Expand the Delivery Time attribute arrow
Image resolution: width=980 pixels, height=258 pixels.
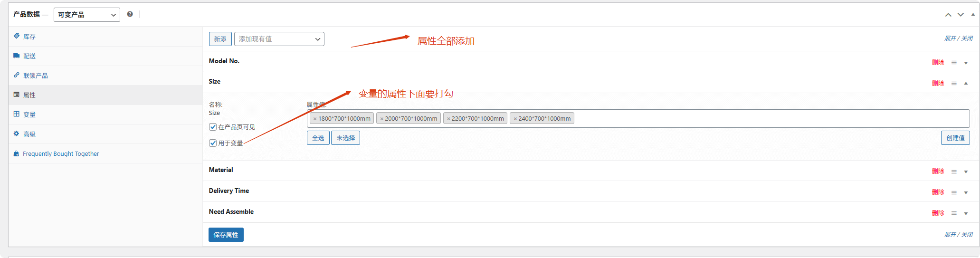[x=966, y=192]
